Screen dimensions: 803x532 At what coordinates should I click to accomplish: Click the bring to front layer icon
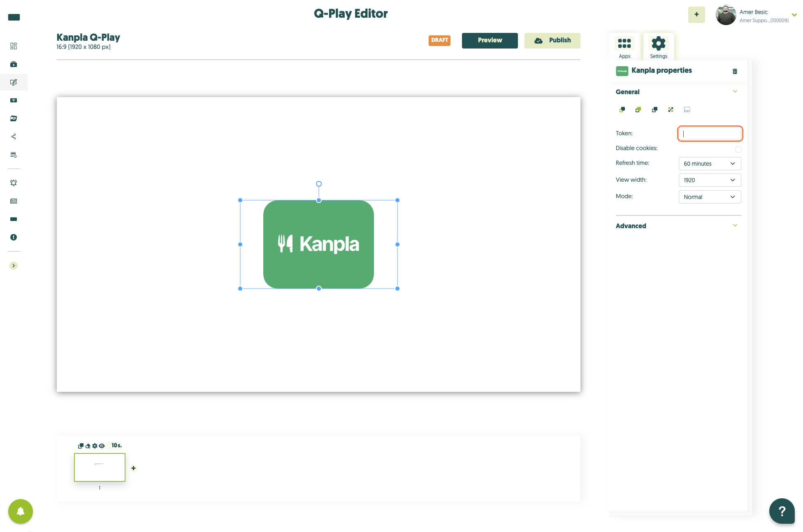pyautogui.click(x=622, y=110)
